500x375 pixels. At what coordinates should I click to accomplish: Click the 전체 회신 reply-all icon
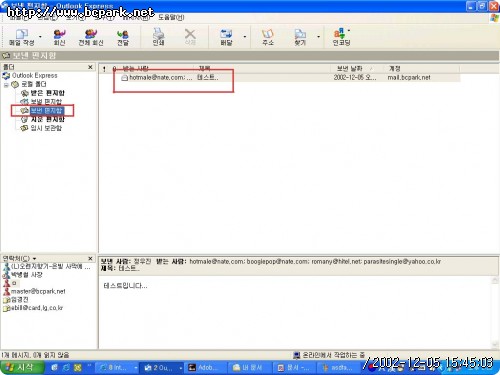pyautogui.click(x=91, y=37)
